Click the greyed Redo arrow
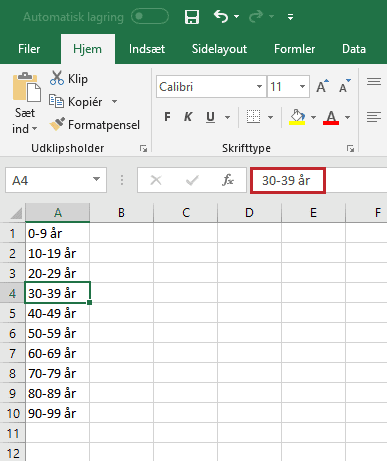This screenshot has width=387, height=461. point(256,16)
